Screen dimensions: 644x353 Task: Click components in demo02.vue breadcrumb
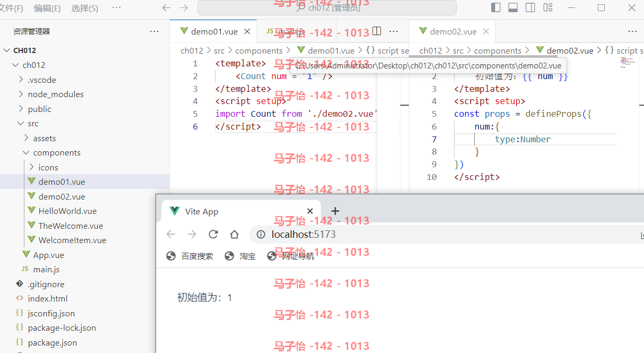pos(497,50)
